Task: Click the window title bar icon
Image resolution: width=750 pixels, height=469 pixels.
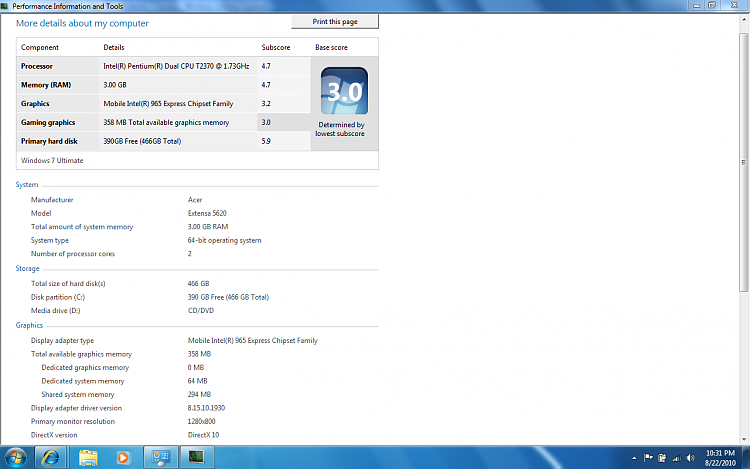Action: click(x=5, y=6)
